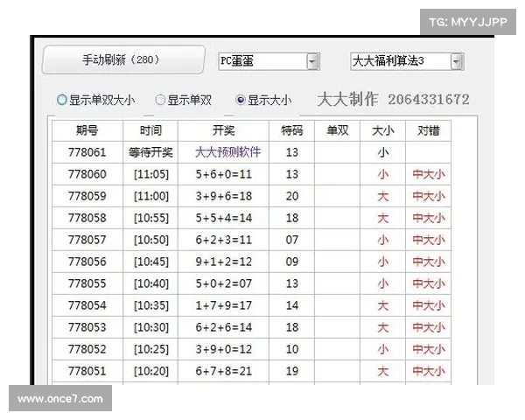The height and width of the screenshot is (420, 525).
Task: Click the result 3+9+6=18
Action: coord(224,196)
